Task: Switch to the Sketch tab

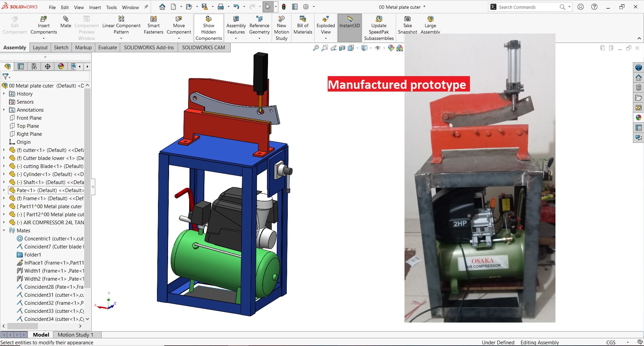Action: [61, 48]
